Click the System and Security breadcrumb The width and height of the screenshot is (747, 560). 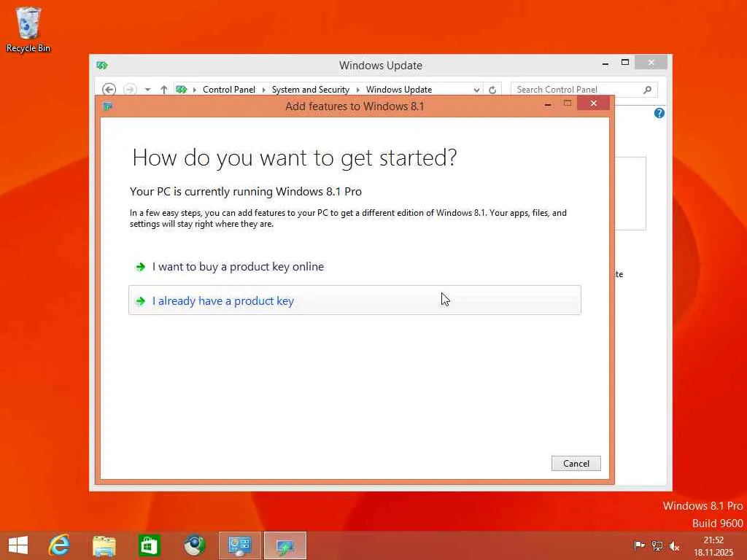(x=310, y=90)
